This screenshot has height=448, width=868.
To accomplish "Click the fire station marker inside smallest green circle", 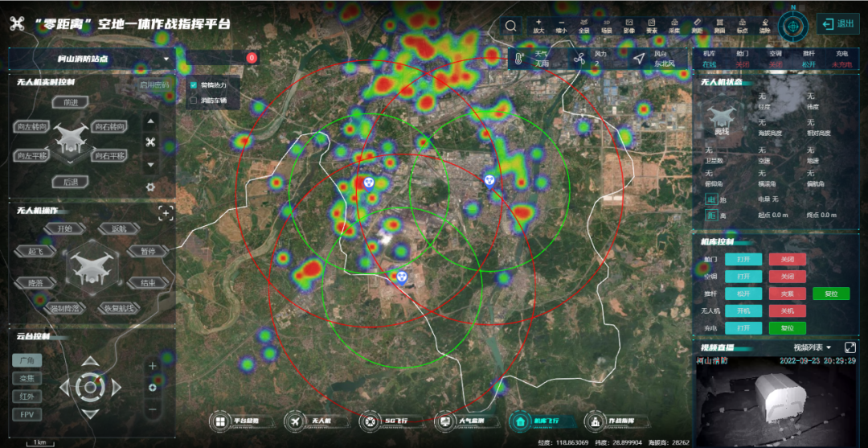I will coord(402,276).
